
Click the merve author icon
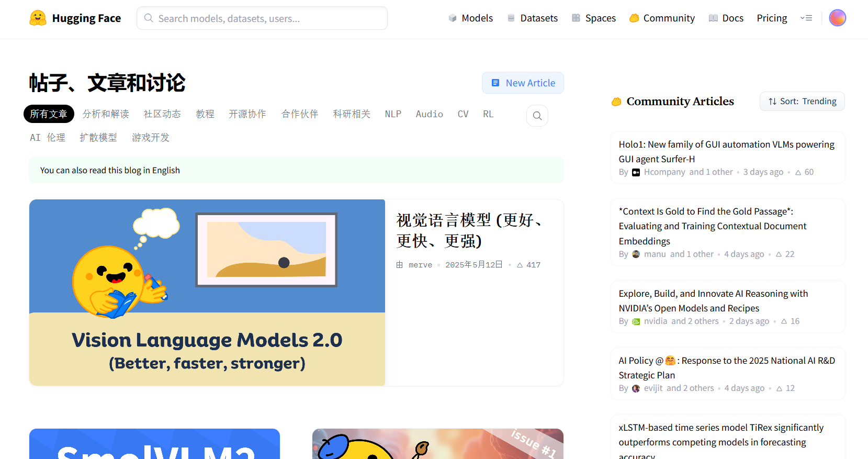[400, 265]
